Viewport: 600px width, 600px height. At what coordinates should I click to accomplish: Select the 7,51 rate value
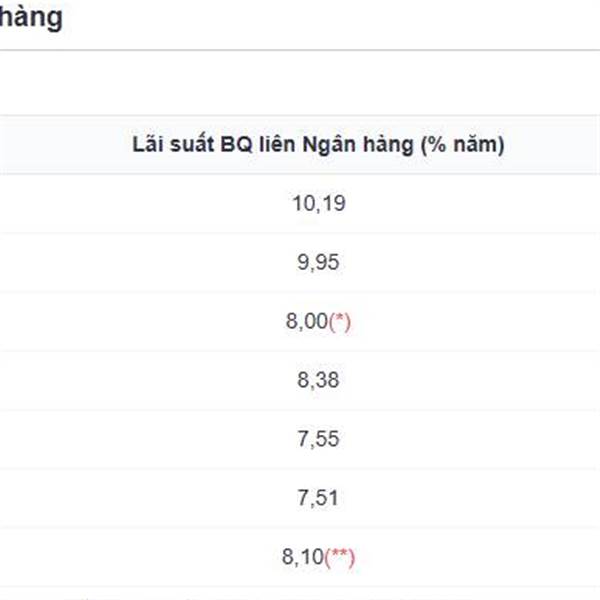click(318, 499)
